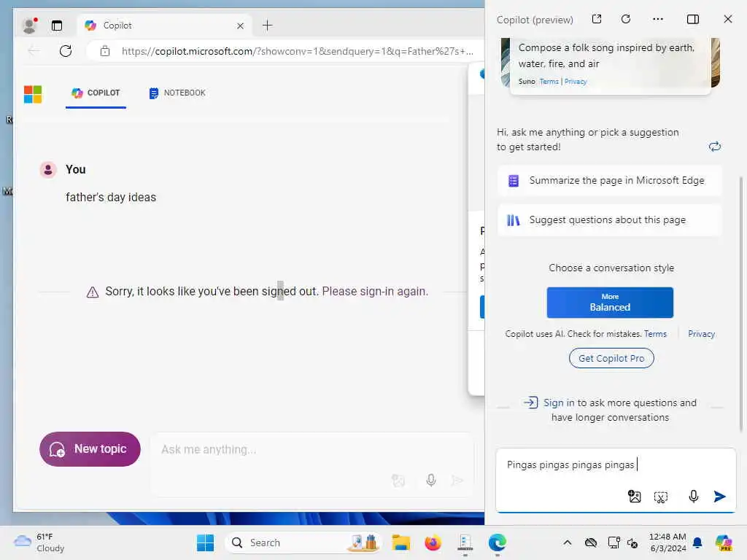Open Privacy link below conversation style
Screen dimensions: 747x560
click(x=701, y=334)
